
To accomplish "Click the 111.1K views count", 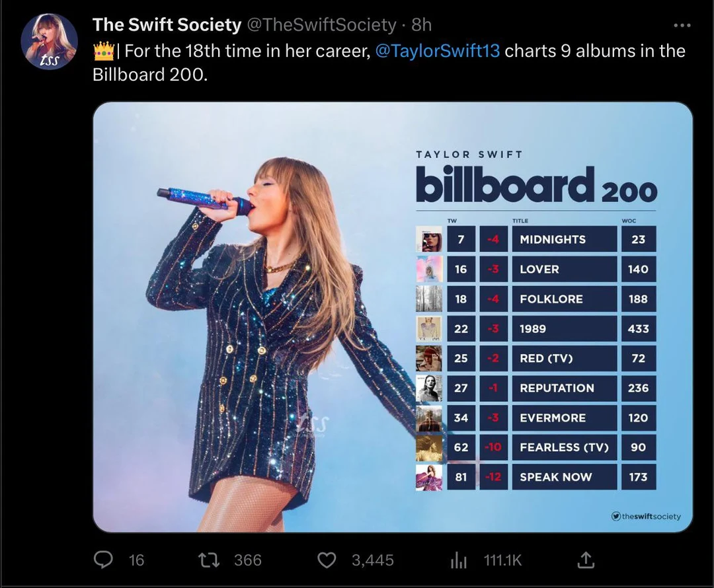I will coord(502,560).
